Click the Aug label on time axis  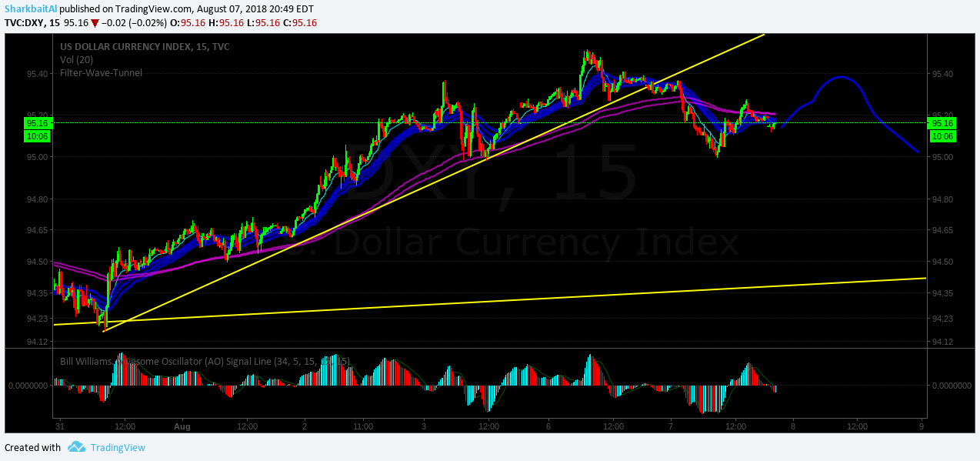tap(182, 426)
